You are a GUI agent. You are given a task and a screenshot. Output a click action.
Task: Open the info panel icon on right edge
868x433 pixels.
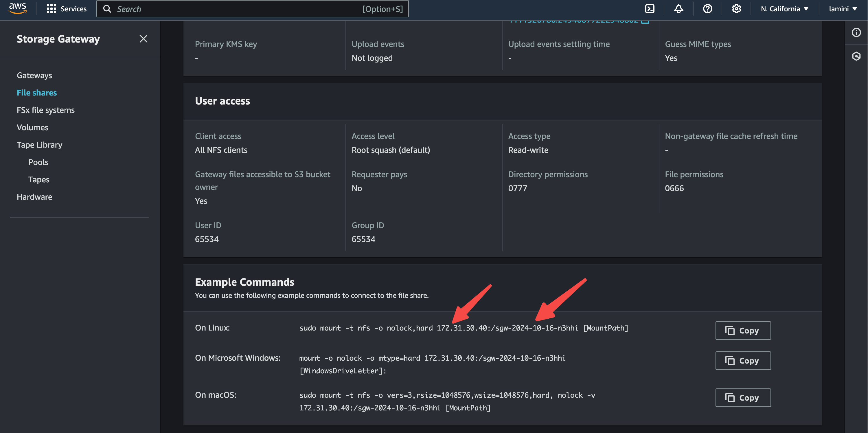click(856, 32)
